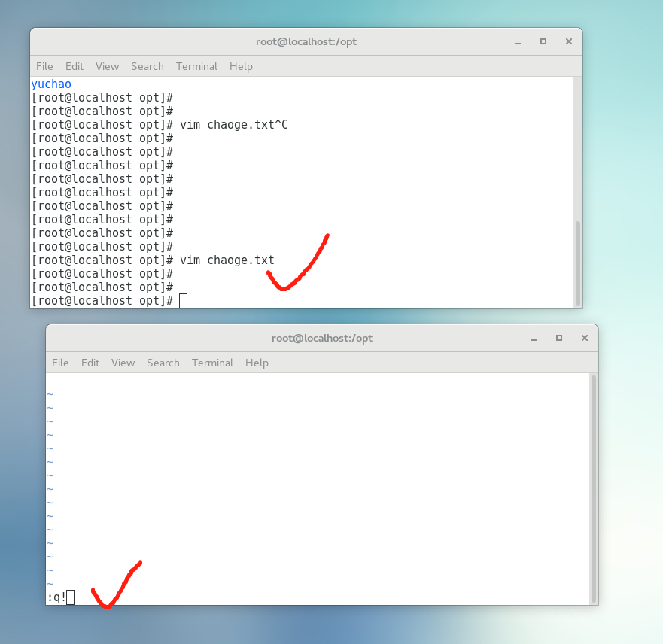663x644 pixels.
Task: Open Edit menu in upper terminal window
Action: click(75, 66)
